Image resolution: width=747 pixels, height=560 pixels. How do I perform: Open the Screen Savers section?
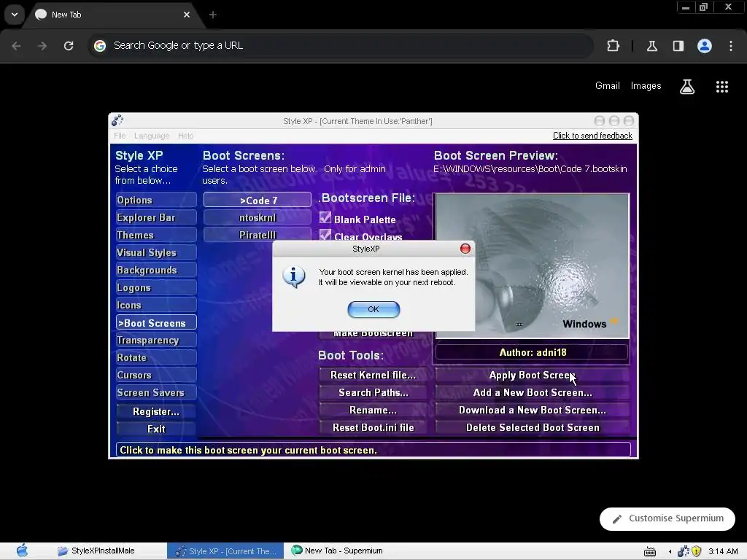tap(156, 392)
